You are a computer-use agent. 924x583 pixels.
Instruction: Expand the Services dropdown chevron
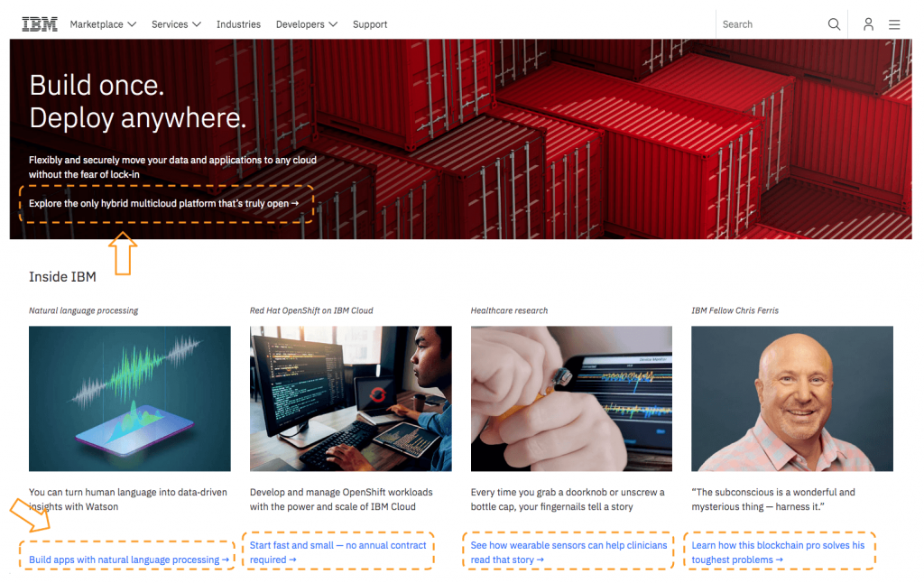tap(197, 24)
